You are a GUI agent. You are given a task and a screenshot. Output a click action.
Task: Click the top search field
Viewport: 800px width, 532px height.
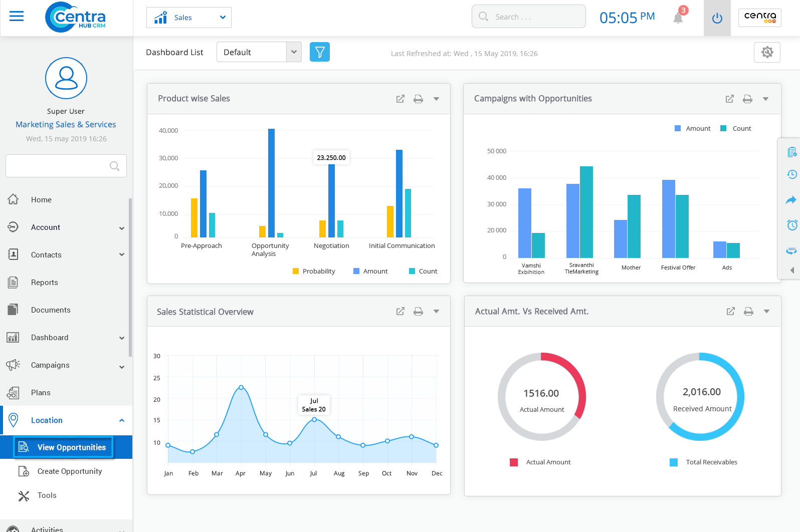528,17
